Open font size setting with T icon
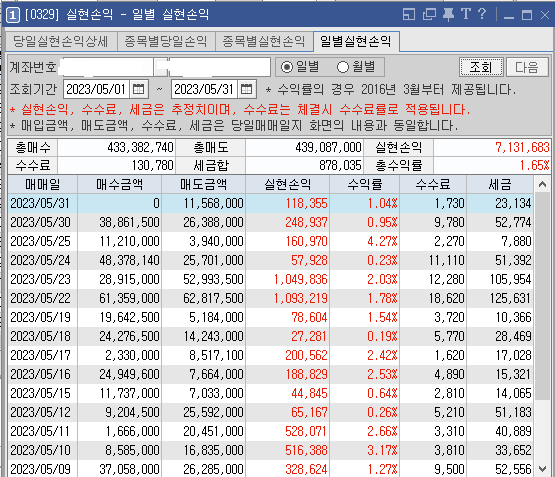The width and height of the screenshot is (555, 477). click(x=466, y=14)
